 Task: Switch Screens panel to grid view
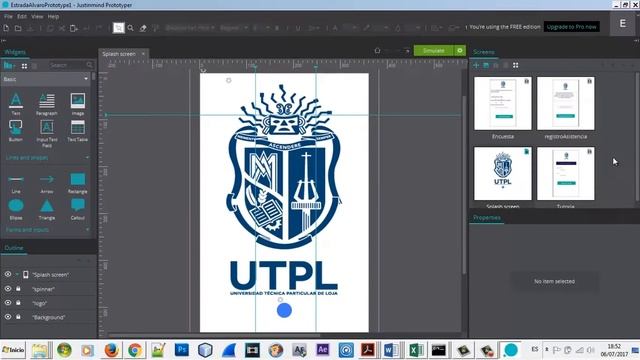point(516,65)
